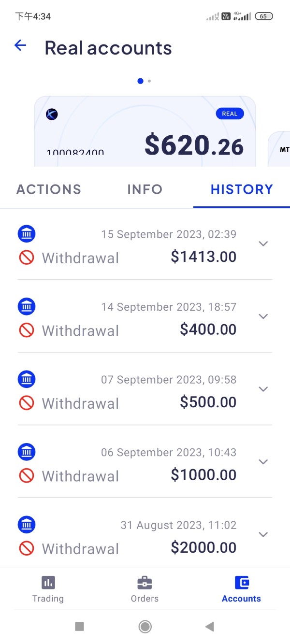Tap the broker logo on account card
Image resolution: width=290 pixels, height=644 pixels.
52,114
